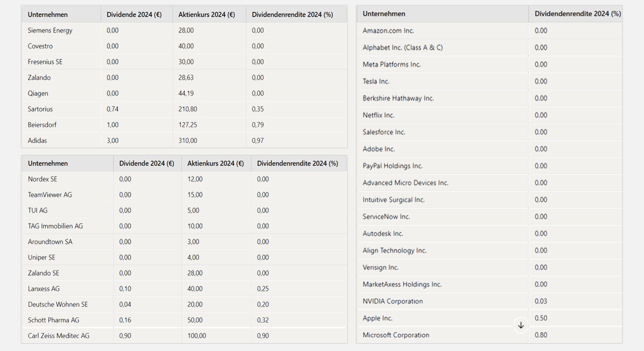The image size is (644, 351).
Task: Click the Autodesk Inc. row
Action: pos(383,234)
